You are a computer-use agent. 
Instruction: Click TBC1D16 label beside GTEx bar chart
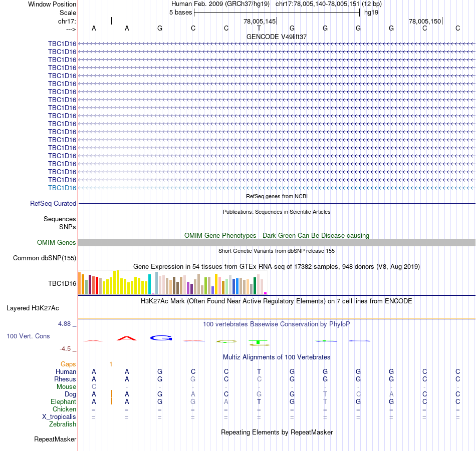[62, 284]
